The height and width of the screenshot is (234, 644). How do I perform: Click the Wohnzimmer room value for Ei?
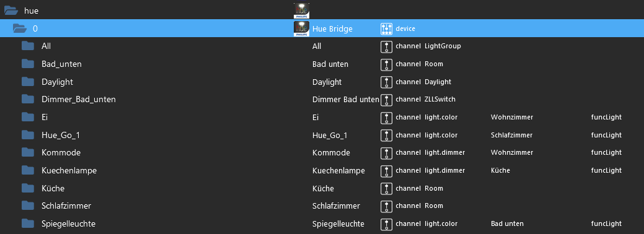pyautogui.click(x=512, y=118)
